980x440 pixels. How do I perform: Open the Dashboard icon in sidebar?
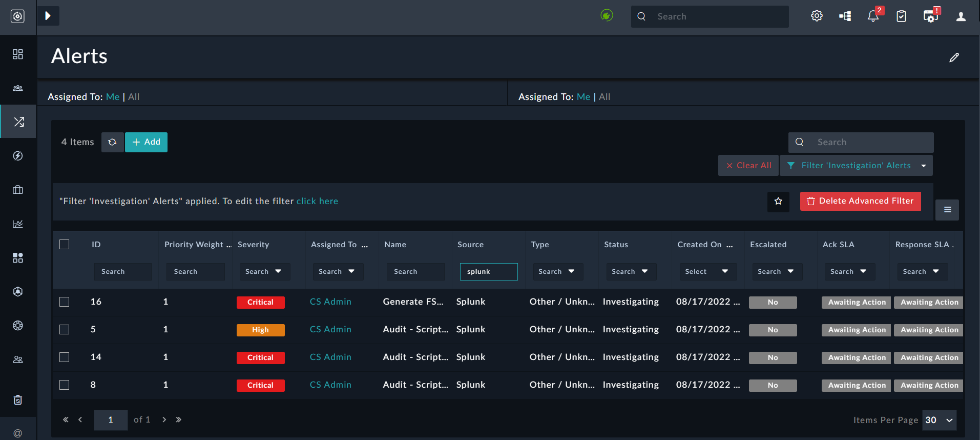18,54
